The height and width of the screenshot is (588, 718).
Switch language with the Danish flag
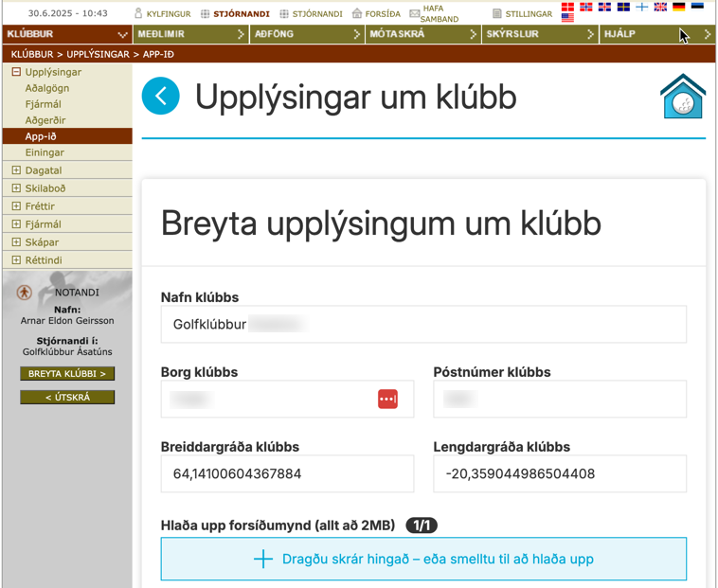[567, 7]
